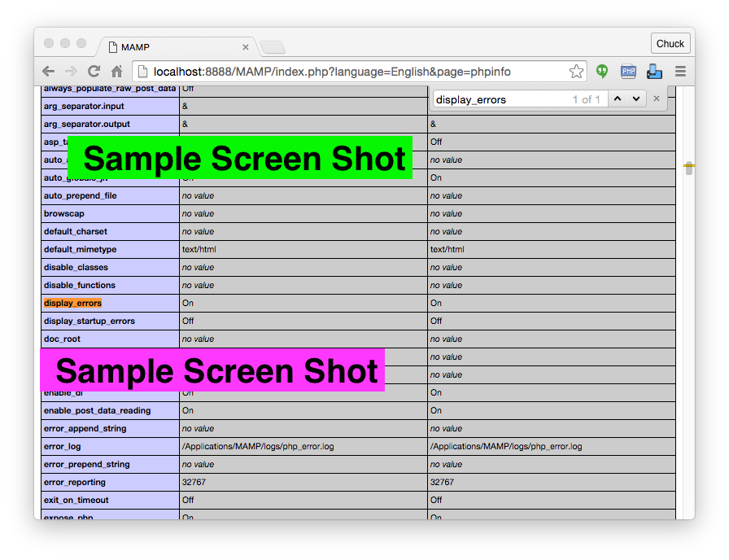Open the Chrome hamburger menu
This screenshot has width=729, height=560.
click(x=681, y=71)
